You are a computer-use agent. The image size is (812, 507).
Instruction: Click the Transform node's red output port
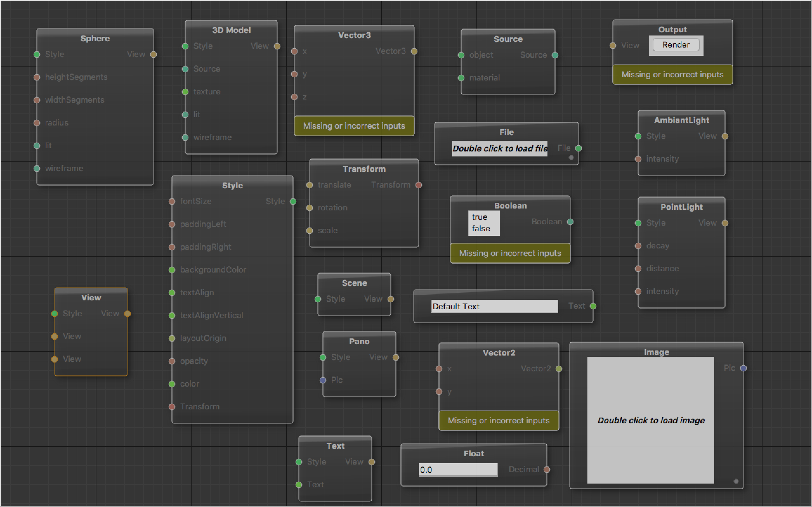[418, 185]
